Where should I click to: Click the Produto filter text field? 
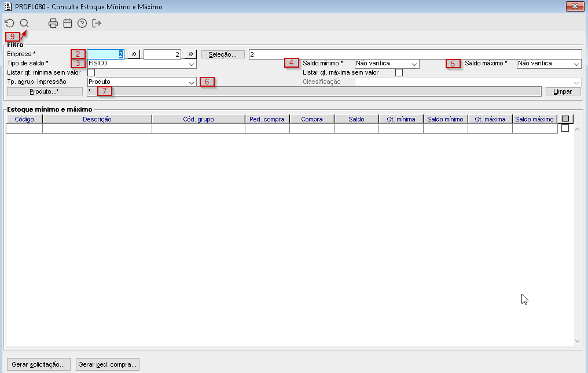coord(314,91)
